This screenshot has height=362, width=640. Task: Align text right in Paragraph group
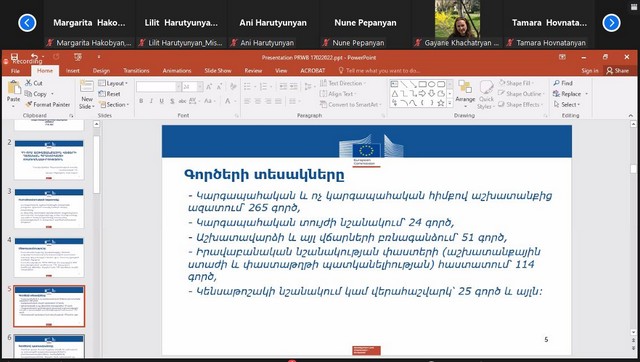(x=268, y=101)
